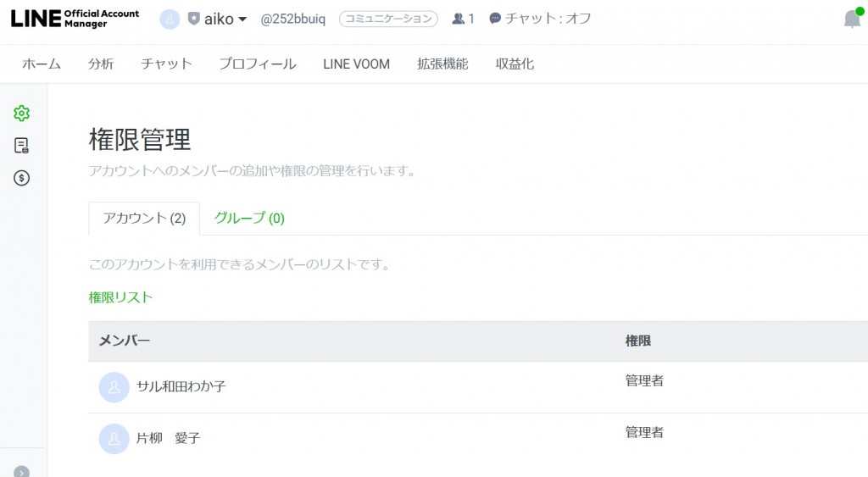Image resolution: width=868 pixels, height=477 pixels.
Task: Expand the sidebar with bottom arrow
Action: (21, 472)
